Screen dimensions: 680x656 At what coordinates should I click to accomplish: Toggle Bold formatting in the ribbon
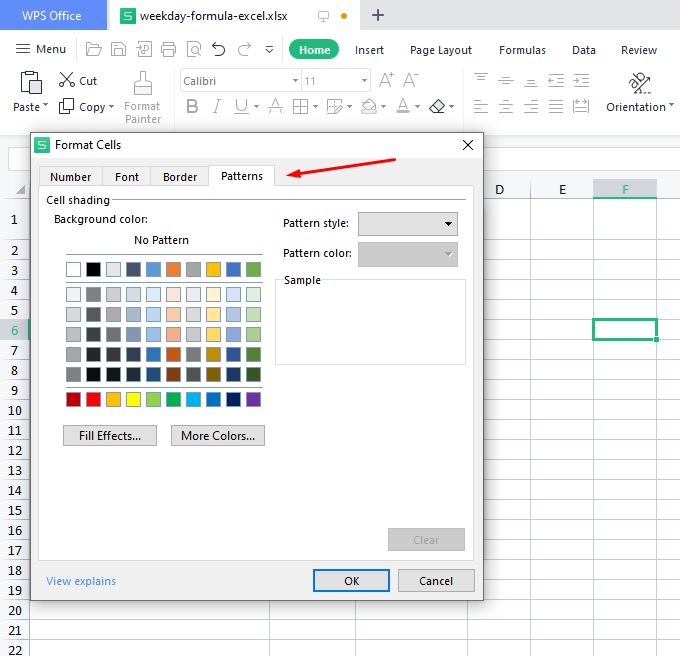(x=192, y=106)
